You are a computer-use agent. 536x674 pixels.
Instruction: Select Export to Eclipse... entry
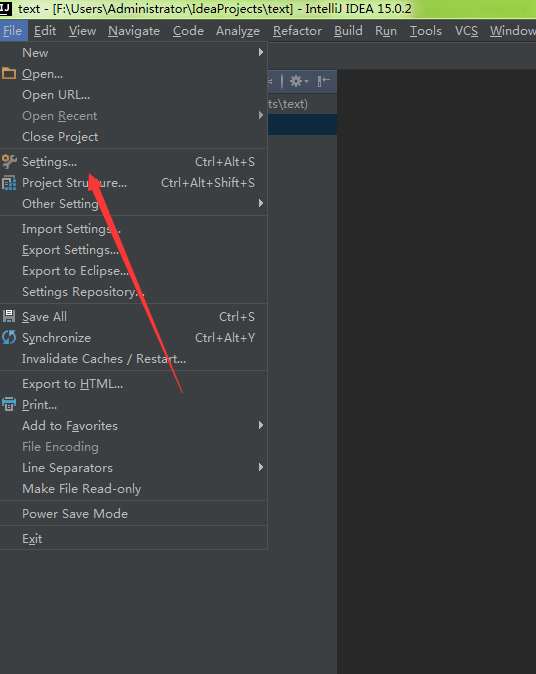pyautogui.click(x=133, y=271)
